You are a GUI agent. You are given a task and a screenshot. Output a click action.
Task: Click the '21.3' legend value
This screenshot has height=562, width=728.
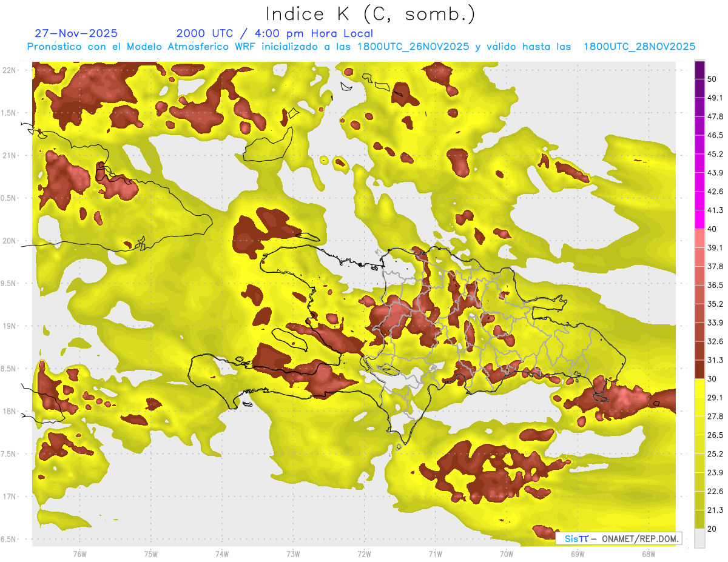point(715,510)
